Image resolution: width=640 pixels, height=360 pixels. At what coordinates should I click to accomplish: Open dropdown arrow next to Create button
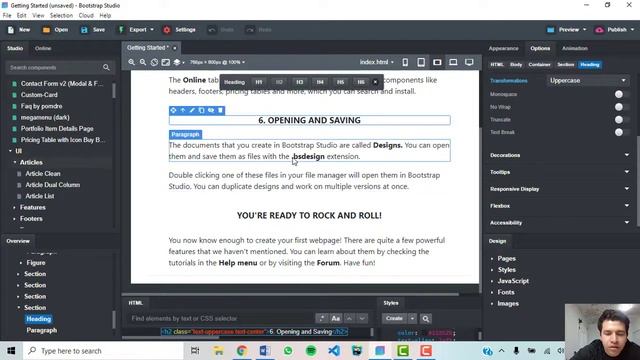pyautogui.click(x=412, y=318)
